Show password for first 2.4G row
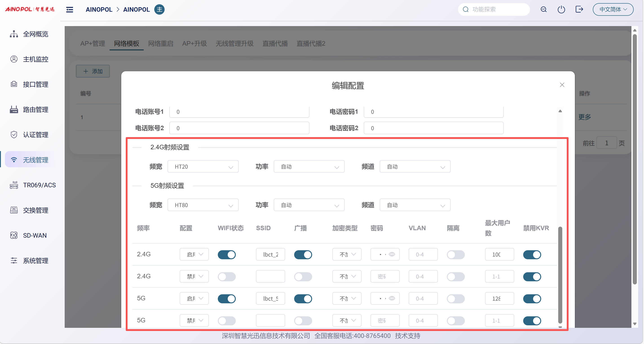The image size is (644, 344). (392, 254)
